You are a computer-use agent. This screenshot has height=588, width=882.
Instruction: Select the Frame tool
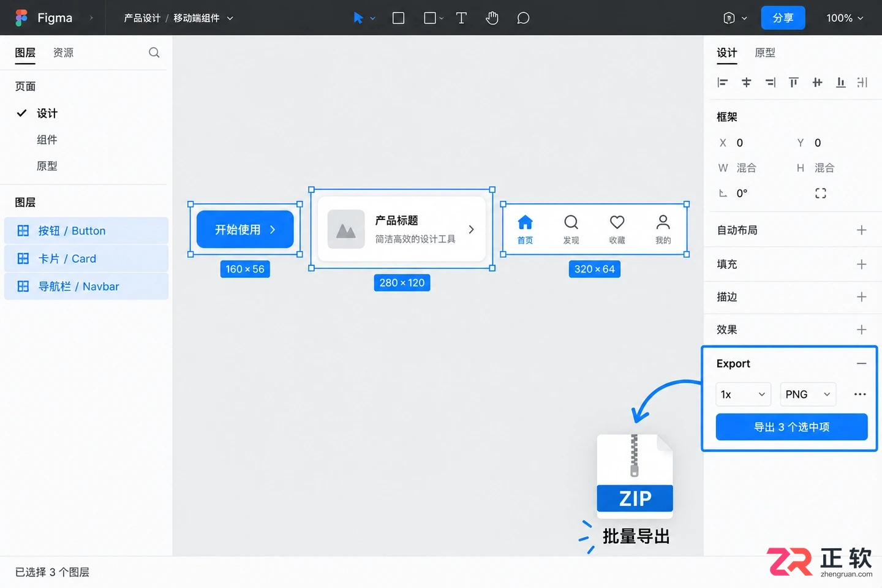click(x=398, y=18)
